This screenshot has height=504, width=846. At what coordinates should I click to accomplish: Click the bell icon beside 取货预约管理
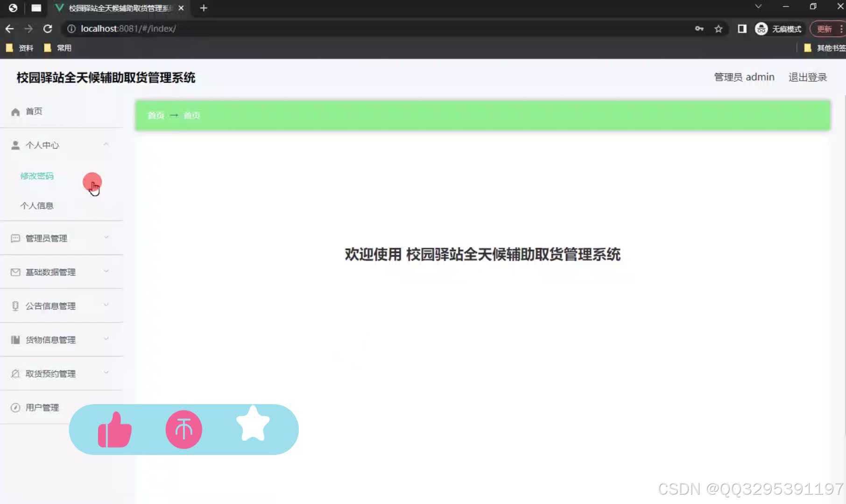15,374
